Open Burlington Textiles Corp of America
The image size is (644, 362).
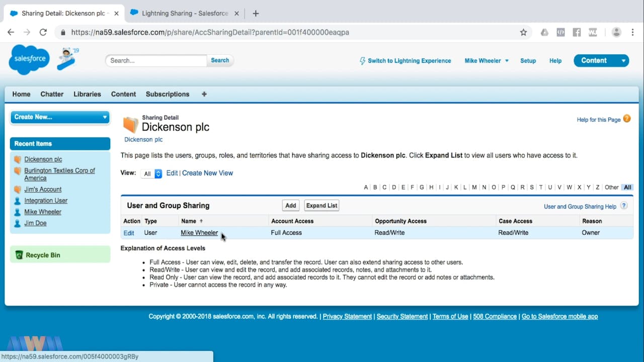(x=59, y=174)
